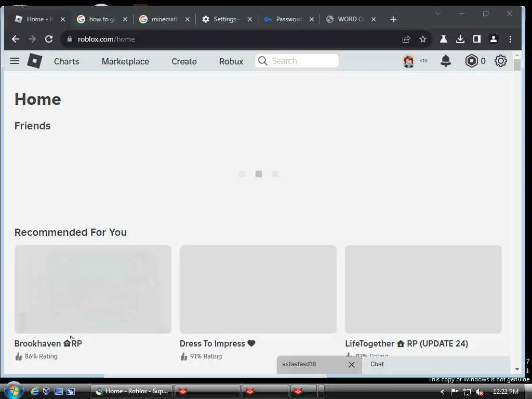Click the Brookhaven RP title link
The image size is (532, 399).
pos(48,344)
